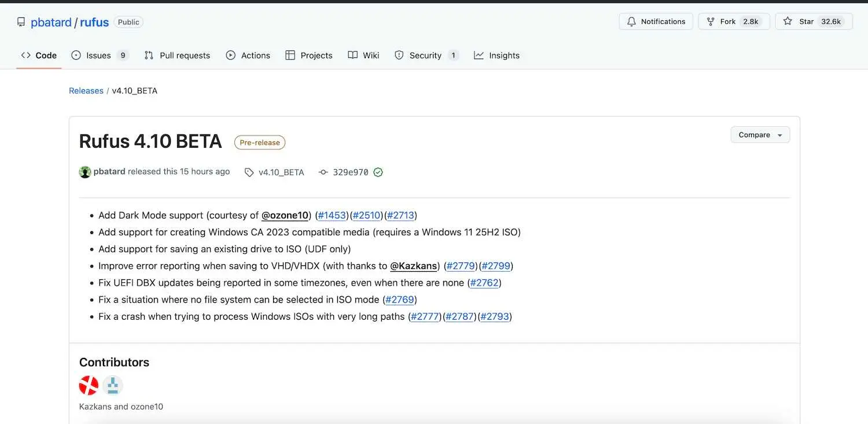The image size is (868, 424).
Task: Open the ozone10 contributor avatar
Action: tap(113, 385)
